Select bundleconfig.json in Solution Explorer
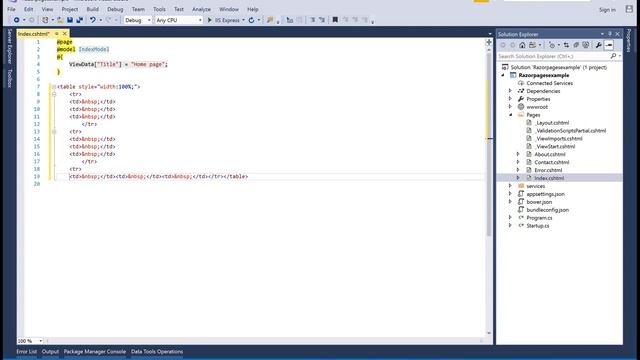This screenshot has width=640, height=360. (547, 210)
